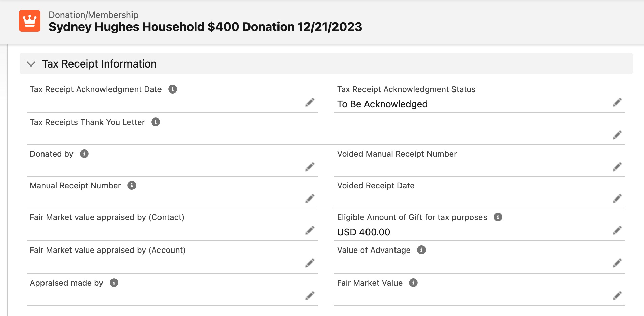644x316 pixels.
Task: Click edit pencil for Donated by
Action: 310,166
